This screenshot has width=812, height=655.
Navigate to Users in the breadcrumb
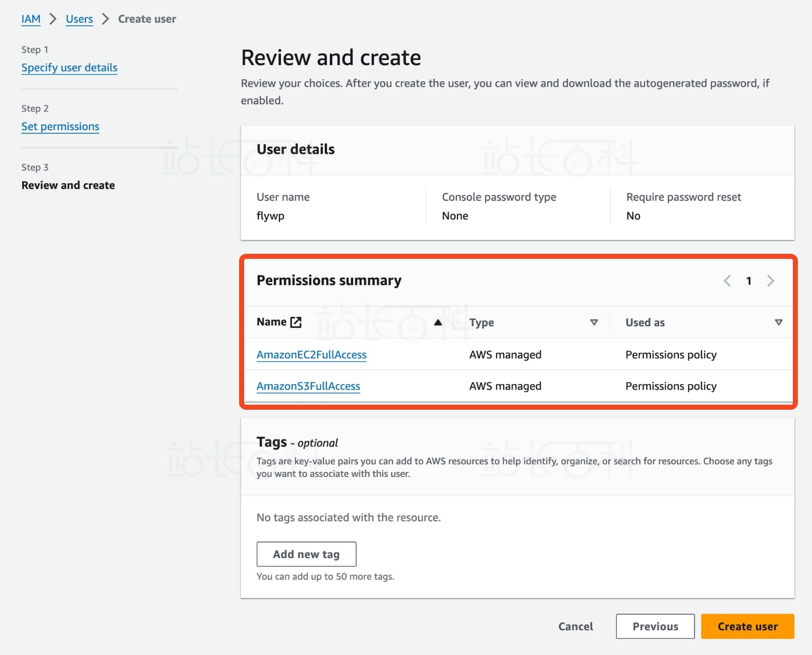(x=79, y=19)
